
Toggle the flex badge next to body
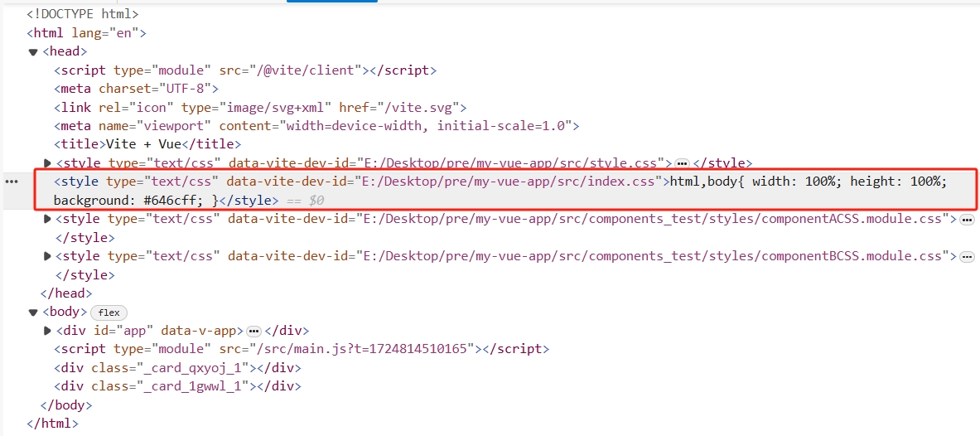click(109, 312)
